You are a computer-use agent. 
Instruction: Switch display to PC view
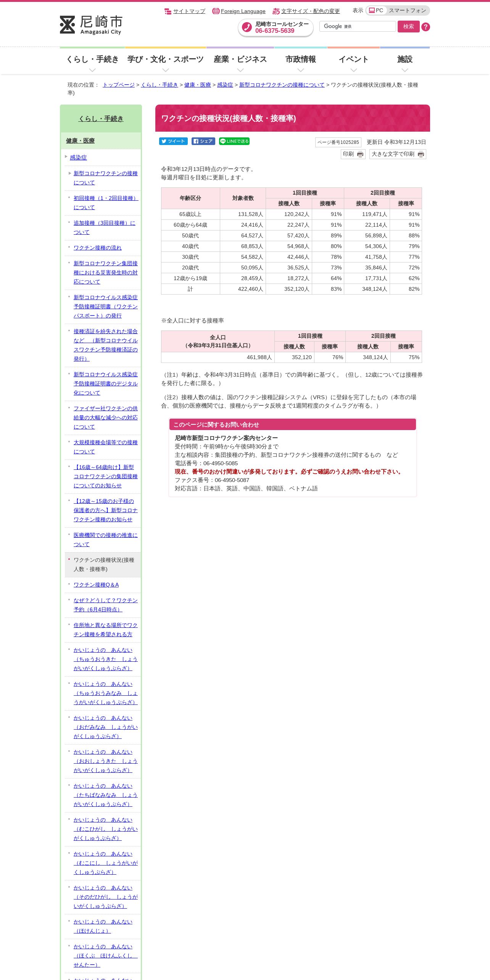click(376, 10)
